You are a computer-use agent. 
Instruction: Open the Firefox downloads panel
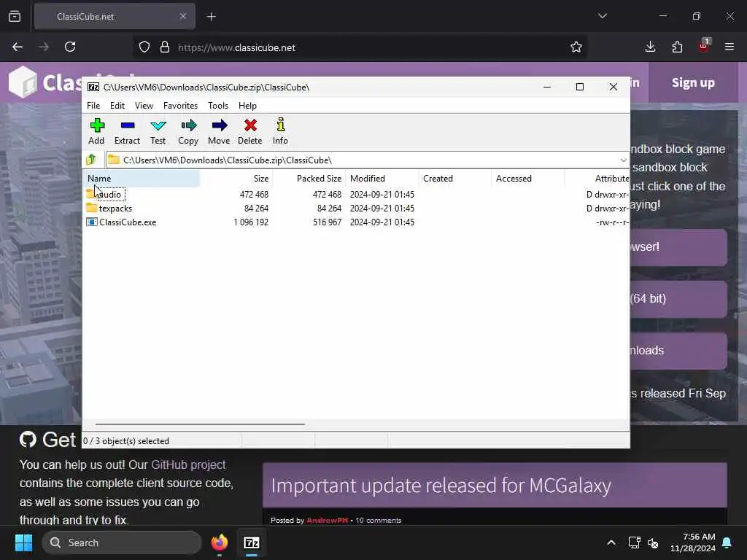pos(650,47)
